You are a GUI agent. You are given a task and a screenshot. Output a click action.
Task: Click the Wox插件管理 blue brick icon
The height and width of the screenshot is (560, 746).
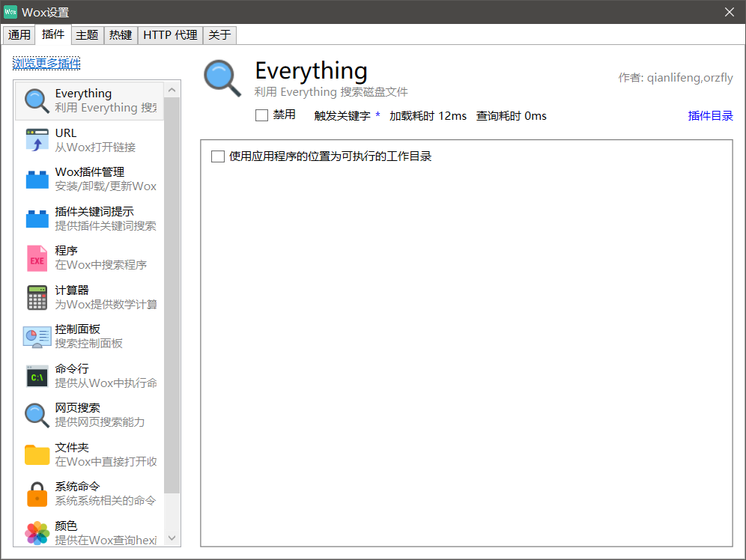37,180
